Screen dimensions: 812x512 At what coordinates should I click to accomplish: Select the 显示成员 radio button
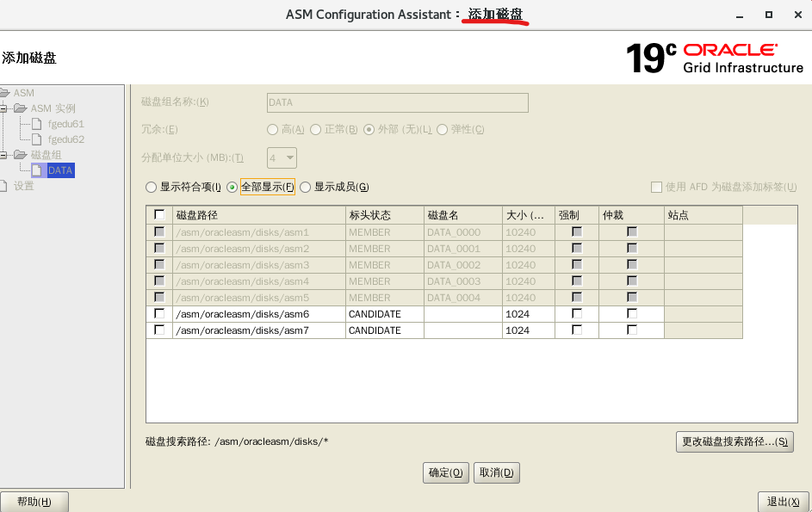click(x=306, y=187)
